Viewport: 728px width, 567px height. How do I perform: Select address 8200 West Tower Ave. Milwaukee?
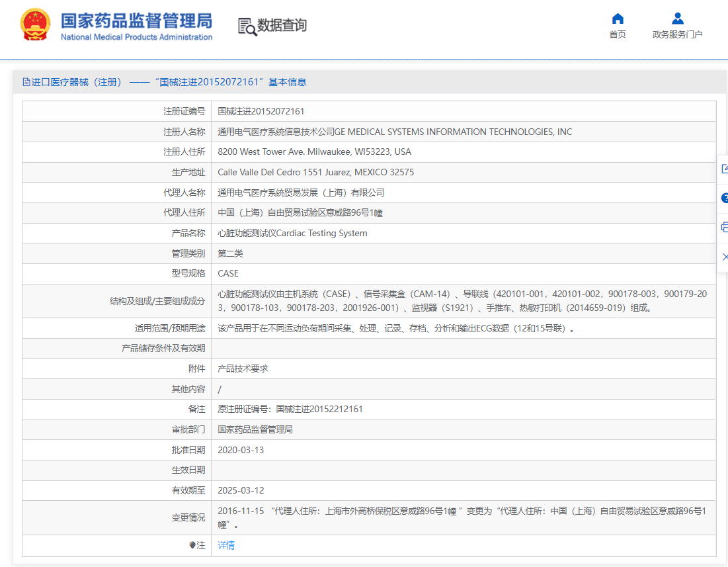click(x=314, y=152)
